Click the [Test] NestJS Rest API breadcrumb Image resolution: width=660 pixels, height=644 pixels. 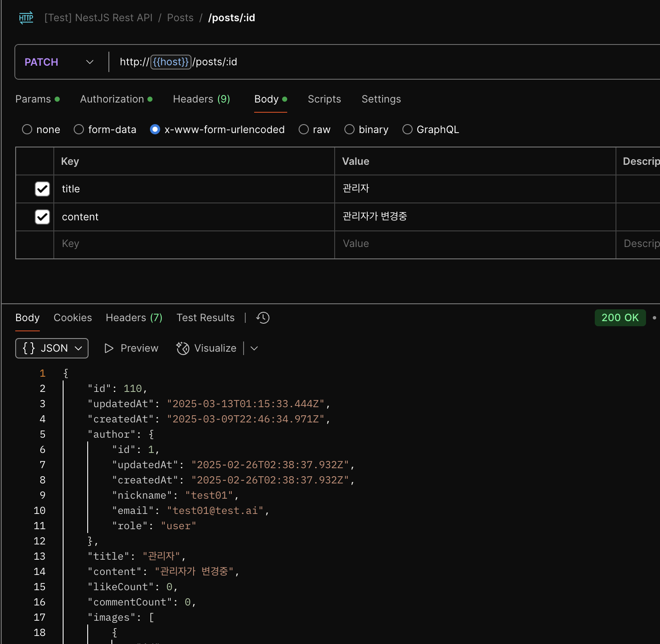tap(98, 18)
